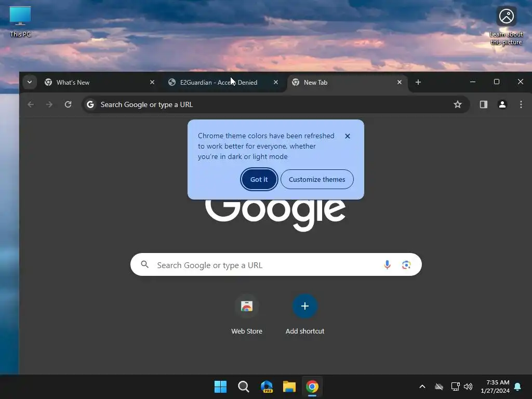Viewport: 532px width, 399px height.
Task: Start voice search with microphone icon
Action: click(387, 264)
